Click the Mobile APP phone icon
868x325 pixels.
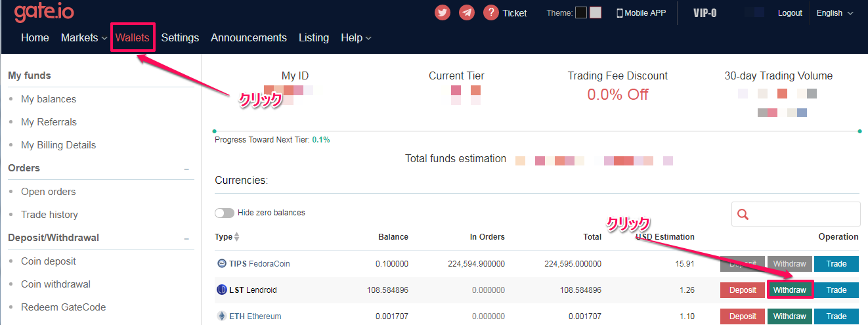(x=619, y=13)
